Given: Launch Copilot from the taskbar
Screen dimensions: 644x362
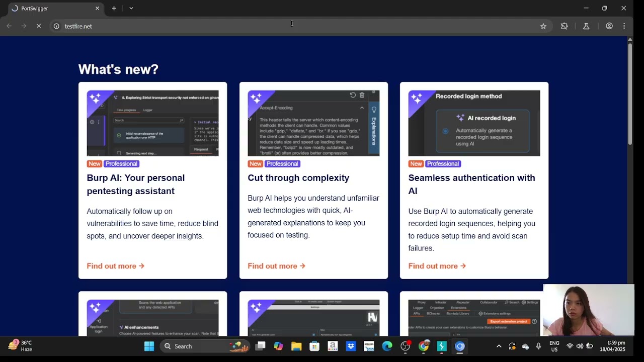Looking at the screenshot, I should (x=278, y=346).
